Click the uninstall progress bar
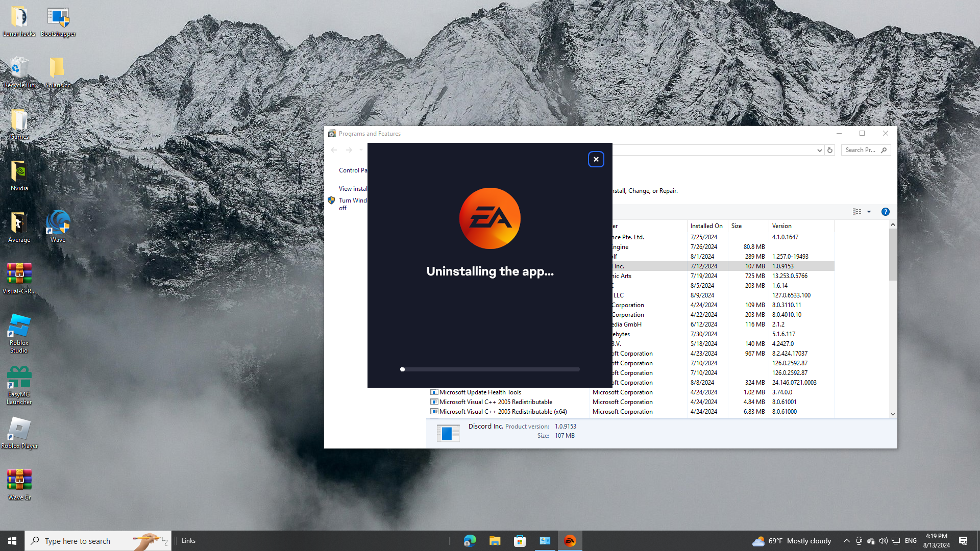The height and width of the screenshot is (551, 980). pos(490,369)
